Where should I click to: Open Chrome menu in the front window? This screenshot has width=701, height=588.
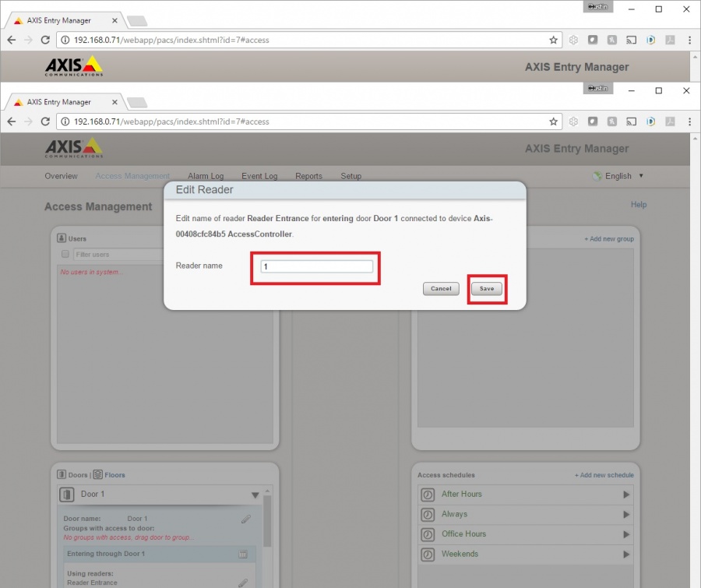(689, 121)
